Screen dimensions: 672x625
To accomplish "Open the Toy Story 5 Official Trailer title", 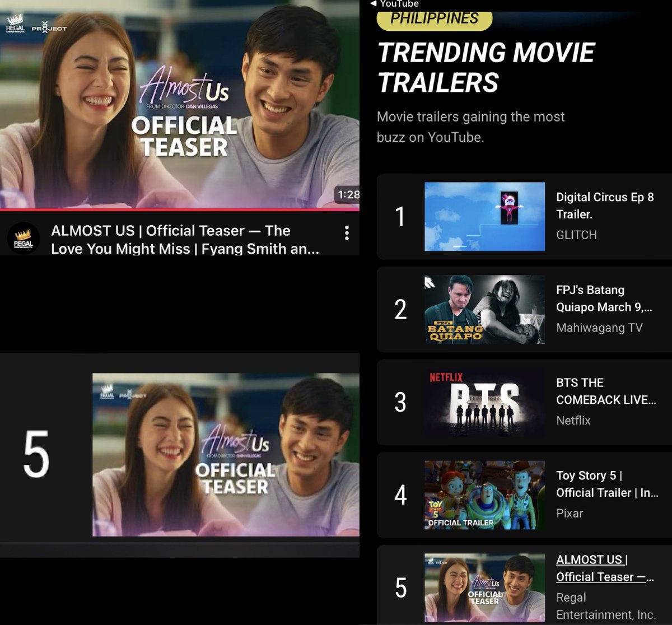I will [x=607, y=484].
